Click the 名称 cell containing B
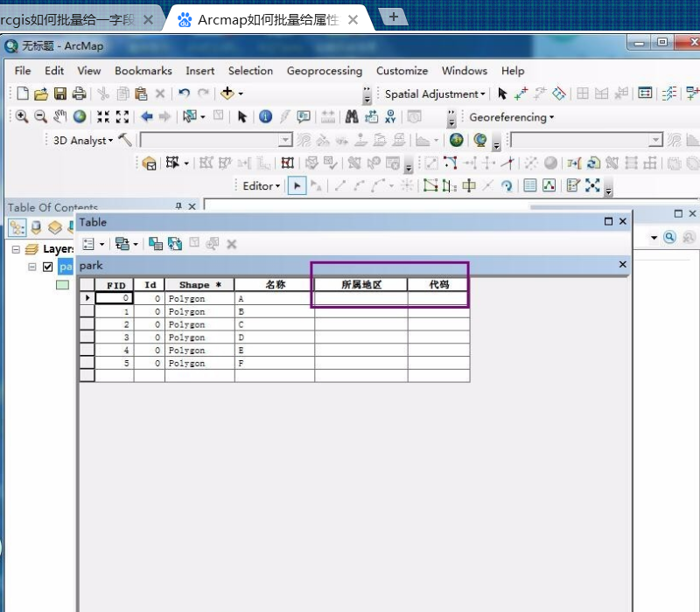700x612 pixels. point(275,311)
